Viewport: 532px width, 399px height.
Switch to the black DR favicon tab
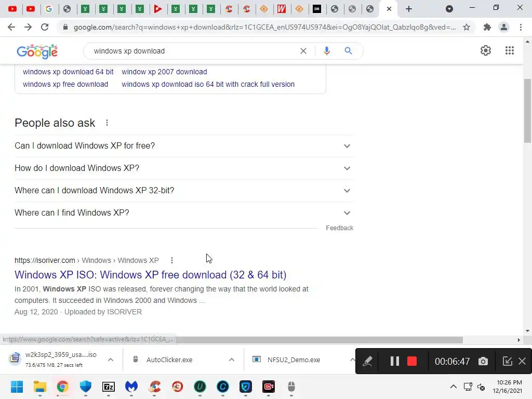[317, 9]
